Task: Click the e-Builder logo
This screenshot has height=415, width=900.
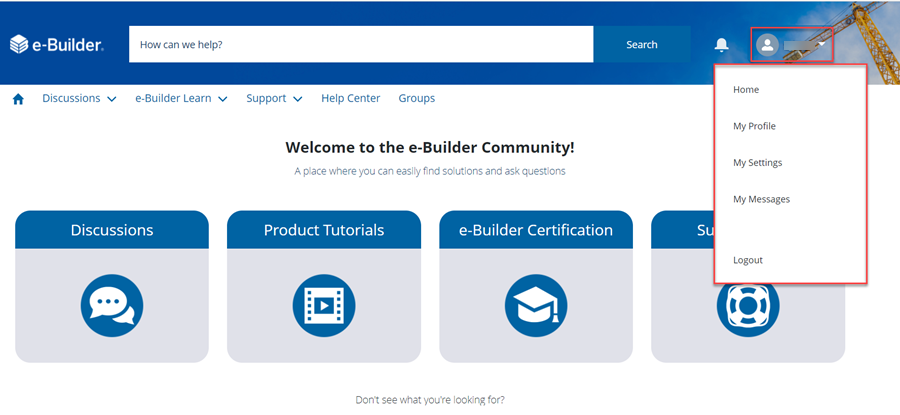Action: pyautogui.click(x=56, y=44)
